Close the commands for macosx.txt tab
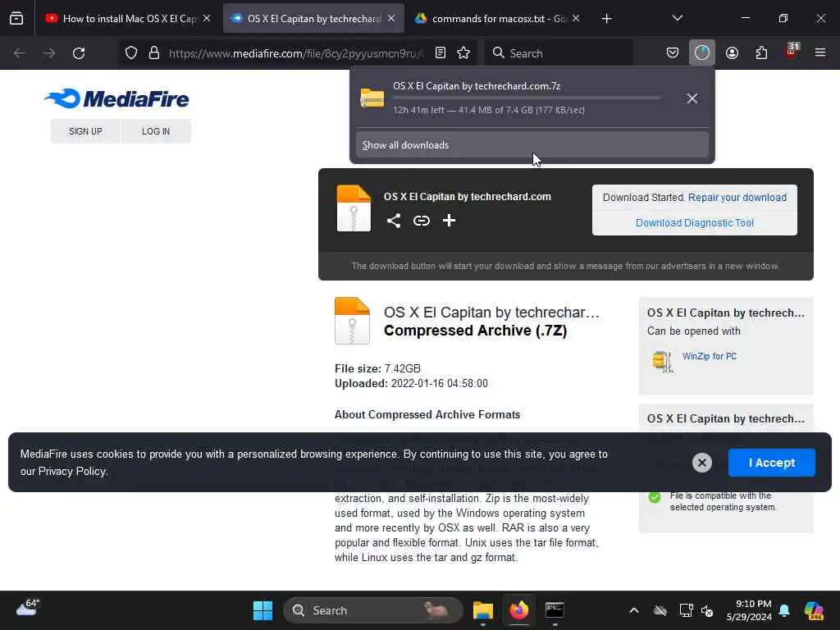Screen dimensions: 840x630 tap(576, 18)
